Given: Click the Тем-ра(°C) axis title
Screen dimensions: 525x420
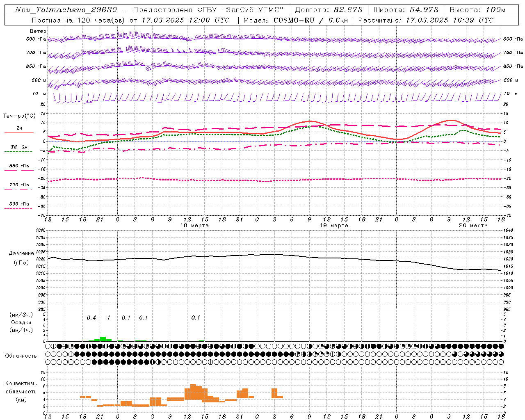Looking at the screenshot, I should [19, 116].
